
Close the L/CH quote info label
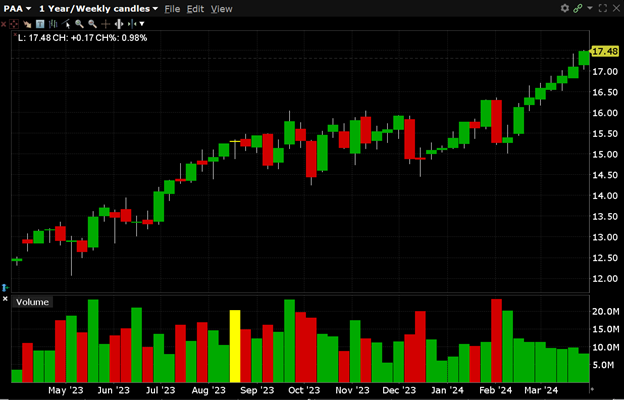(x=15, y=35)
